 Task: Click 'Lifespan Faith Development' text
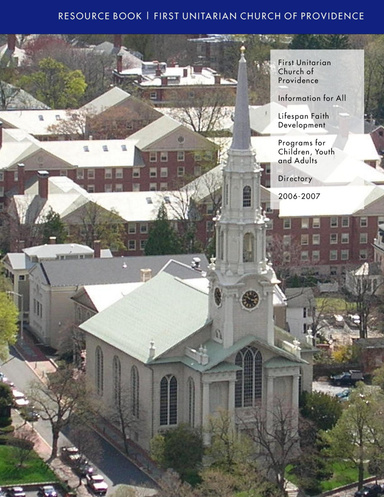(x=304, y=120)
